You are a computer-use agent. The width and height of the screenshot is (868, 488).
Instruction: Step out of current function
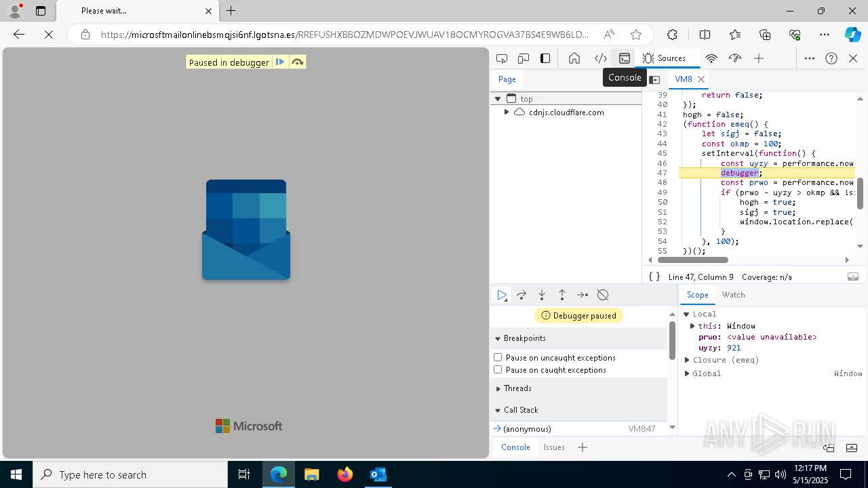point(562,295)
